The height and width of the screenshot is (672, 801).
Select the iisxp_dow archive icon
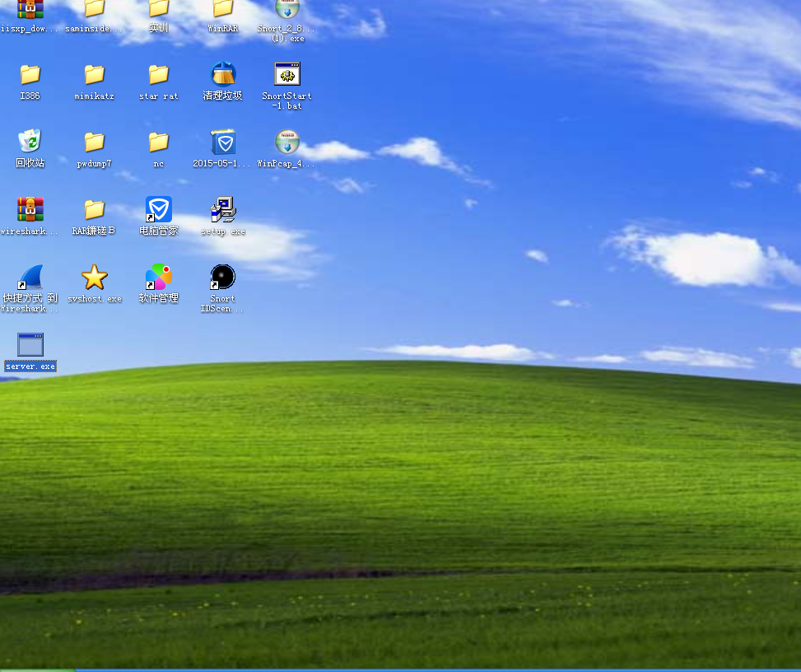[30, 9]
